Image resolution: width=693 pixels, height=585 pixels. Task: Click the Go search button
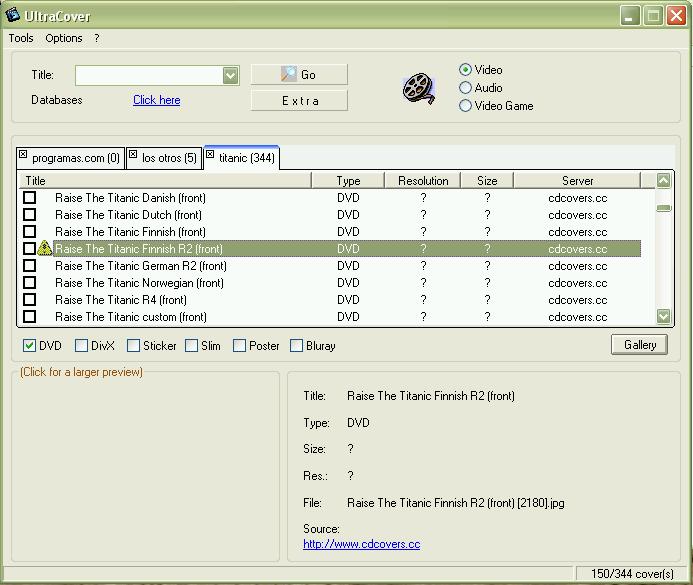tap(299, 75)
